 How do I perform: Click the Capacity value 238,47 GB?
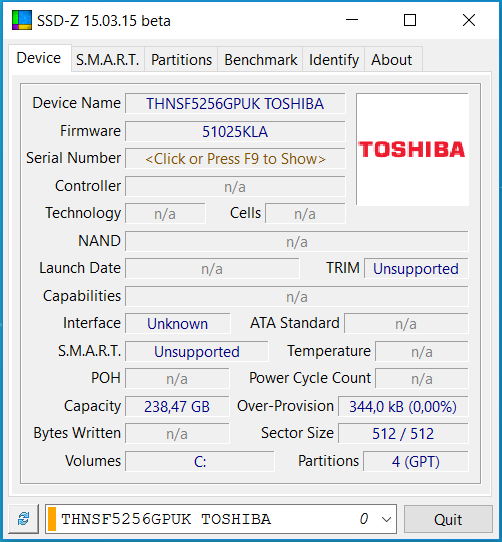coord(177,406)
